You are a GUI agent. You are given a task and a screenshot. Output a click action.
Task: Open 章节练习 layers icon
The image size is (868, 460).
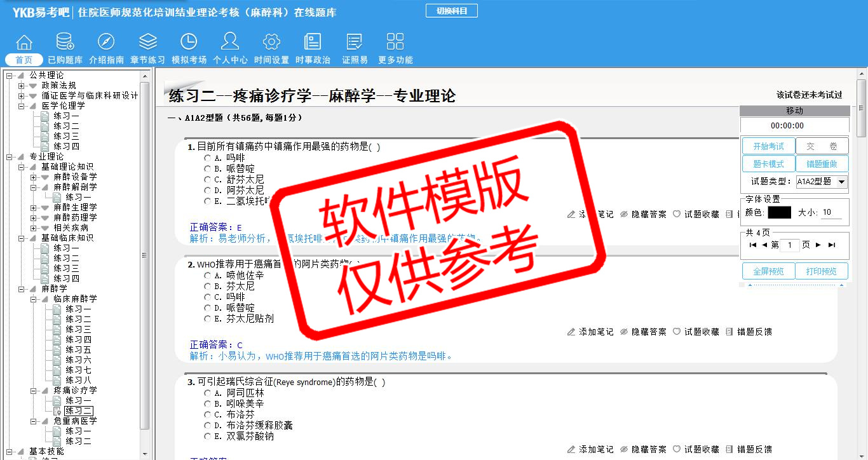pyautogui.click(x=147, y=43)
